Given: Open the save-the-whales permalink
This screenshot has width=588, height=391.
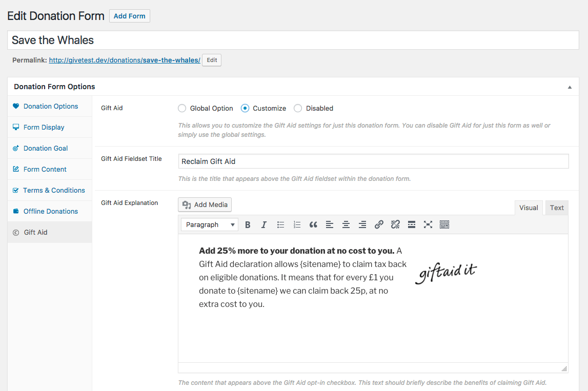Looking at the screenshot, I should (125, 60).
